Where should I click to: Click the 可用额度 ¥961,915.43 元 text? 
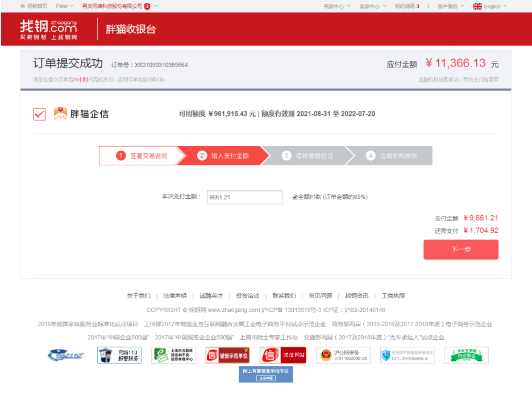[217, 114]
